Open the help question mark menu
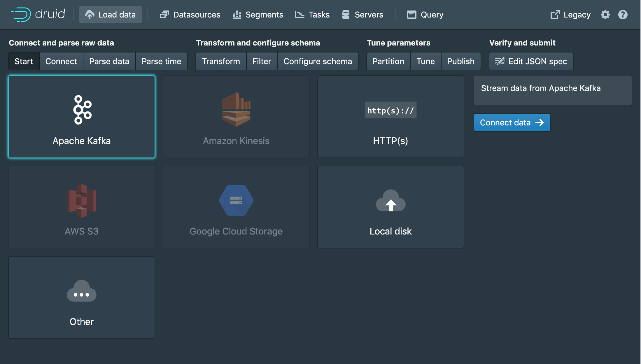The height and width of the screenshot is (364, 641). 623,15
